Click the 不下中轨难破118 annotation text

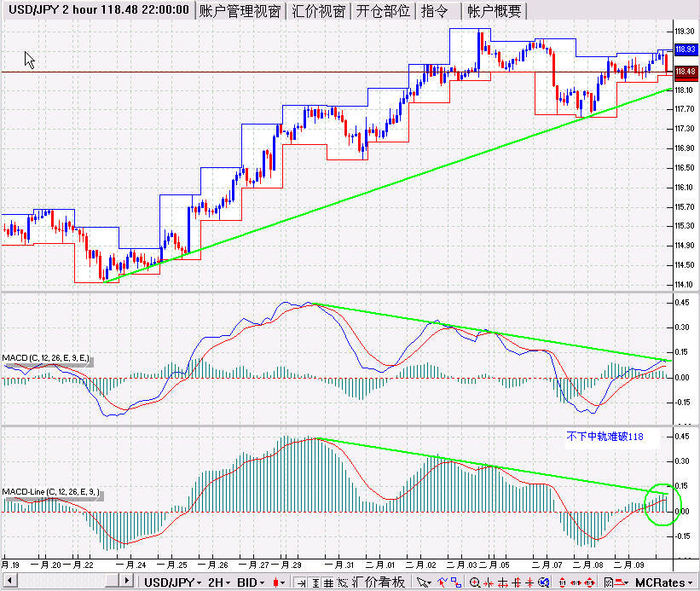pyautogui.click(x=605, y=436)
